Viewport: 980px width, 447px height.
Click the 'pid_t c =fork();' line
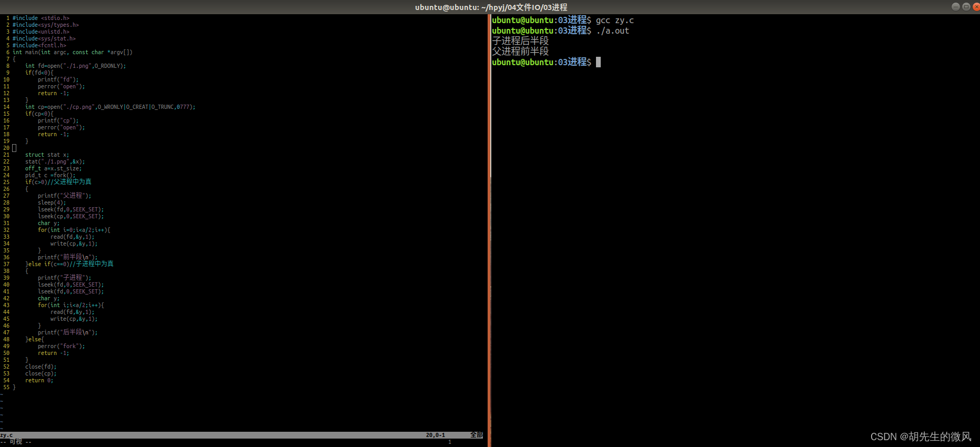[x=50, y=175]
